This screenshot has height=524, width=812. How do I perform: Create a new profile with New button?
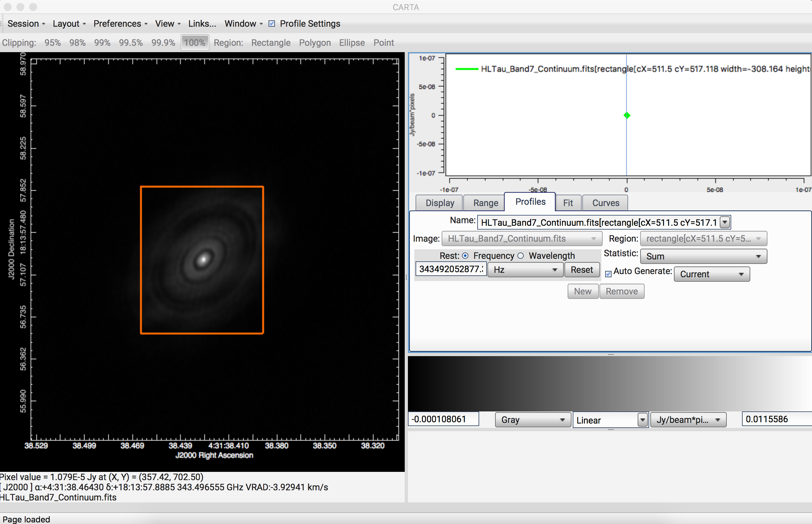(583, 291)
